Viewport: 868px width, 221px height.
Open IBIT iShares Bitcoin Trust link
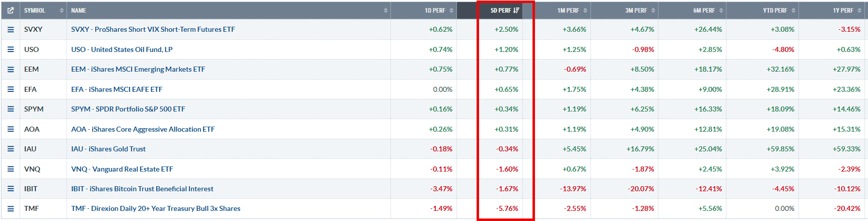coord(142,189)
